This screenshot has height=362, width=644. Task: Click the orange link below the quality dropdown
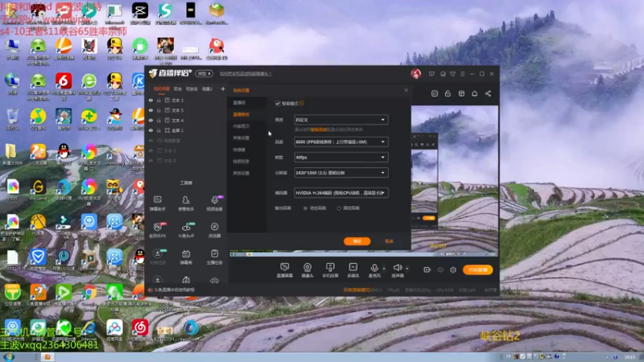pyautogui.click(x=318, y=130)
